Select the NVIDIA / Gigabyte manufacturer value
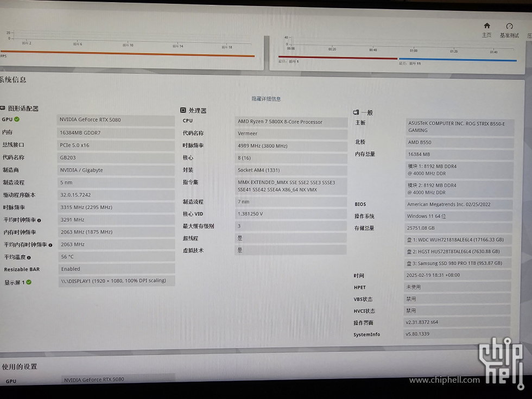 [x=116, y=170]
